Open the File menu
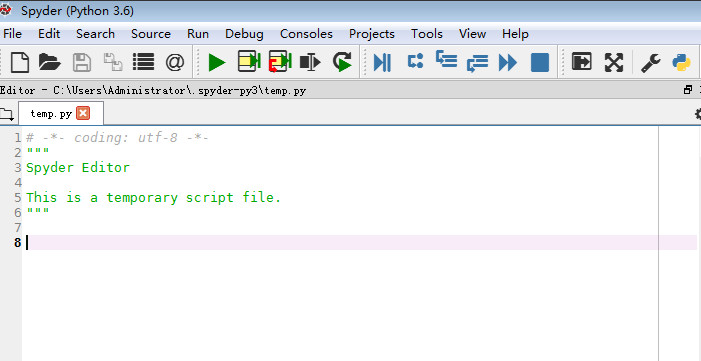Screen dimensions: 701x361 click(x=12, y=34)
